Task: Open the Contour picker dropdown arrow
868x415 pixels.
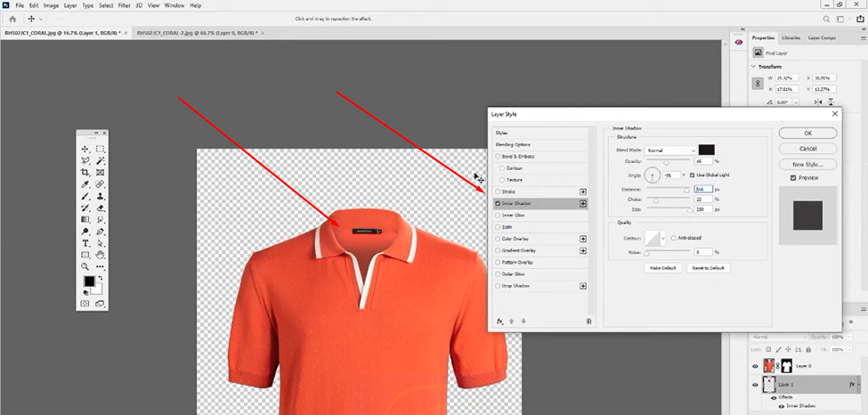Action: [x=663, y=238]
